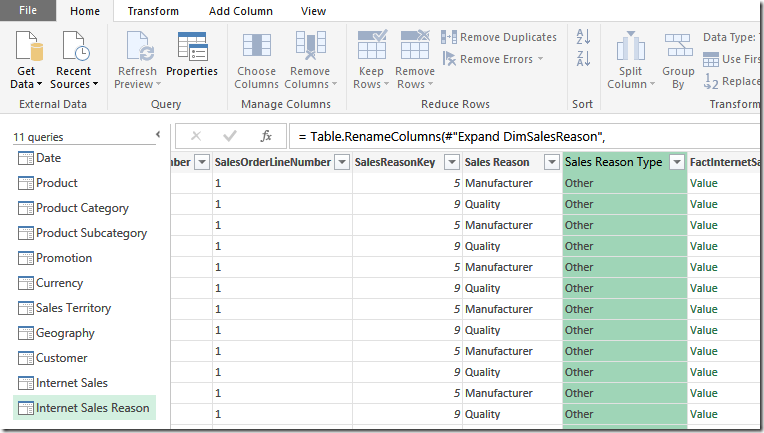Open the File tab
Image resolution: width=764 pixels, height=433 pixels.
(28, 10)
